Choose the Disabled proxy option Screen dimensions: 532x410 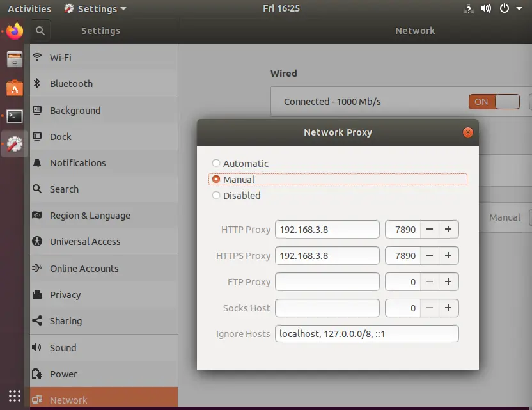(x=216, y=196)
